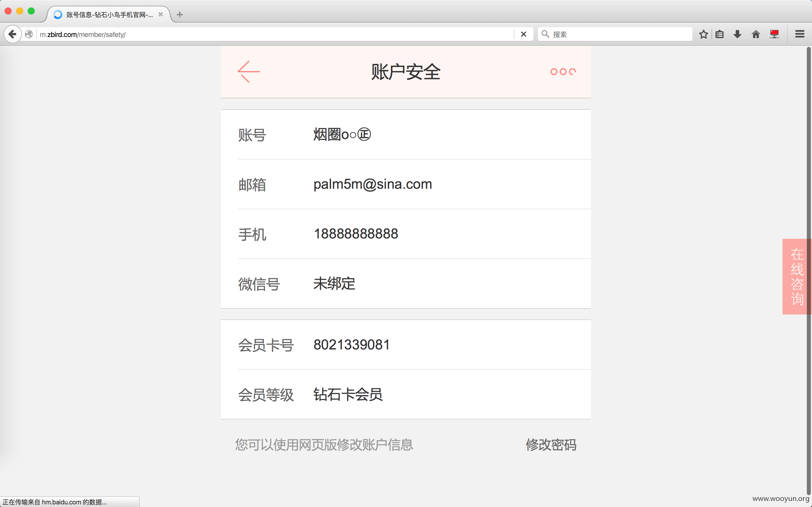Click the macOS yellow minimize window button
Viewport: 812px width, 507px height.
coord(19,11)
